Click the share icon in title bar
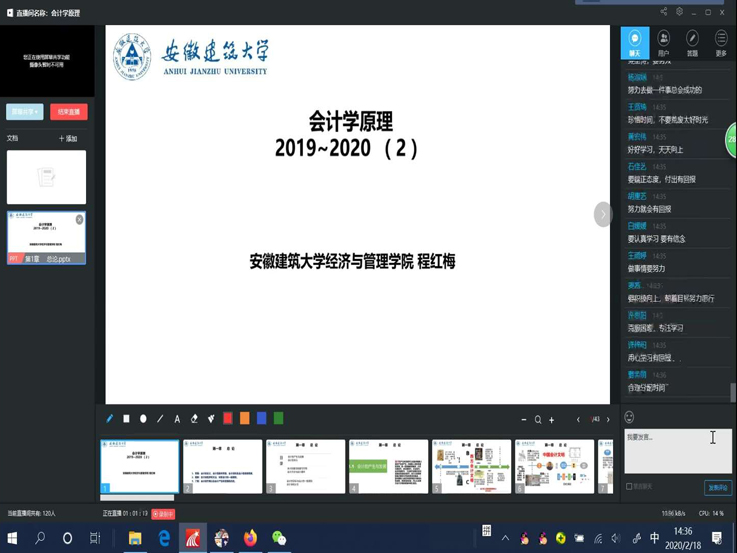 [664, 12]
